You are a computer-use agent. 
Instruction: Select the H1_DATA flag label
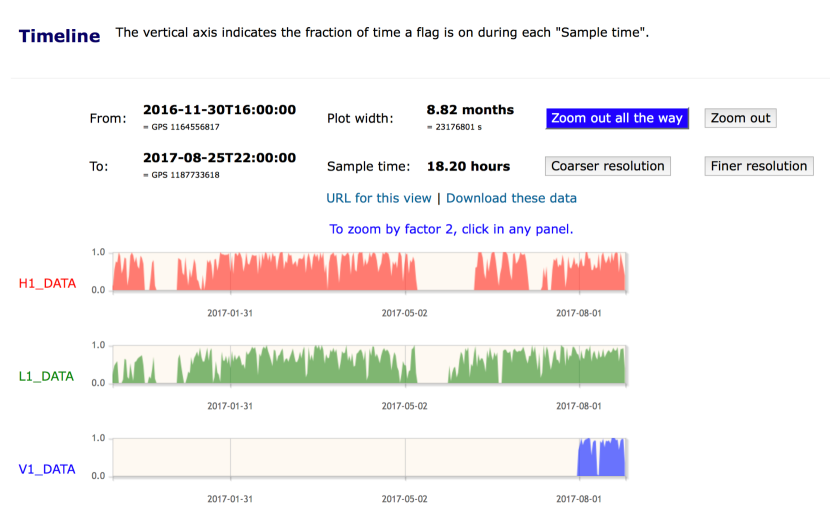point(47,283)
